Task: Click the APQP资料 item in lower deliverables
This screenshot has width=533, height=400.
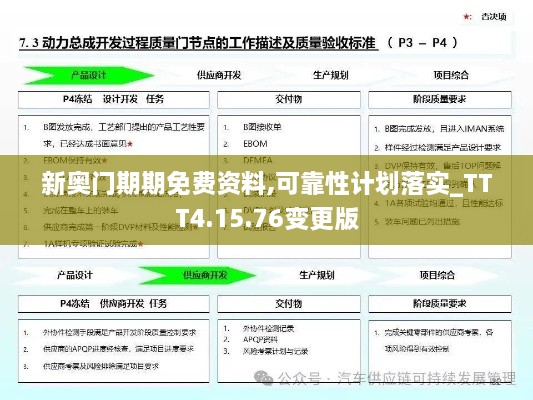Action: [x=260, y=340]
